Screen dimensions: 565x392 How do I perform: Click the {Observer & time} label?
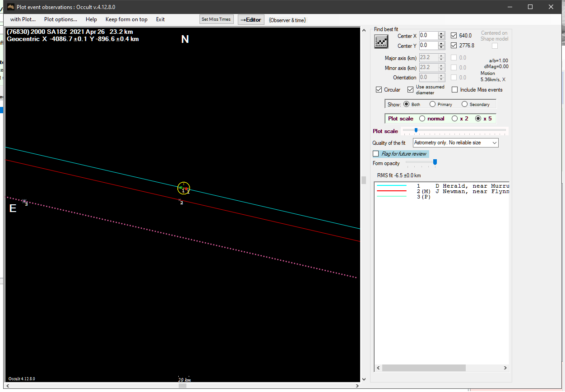287,20
